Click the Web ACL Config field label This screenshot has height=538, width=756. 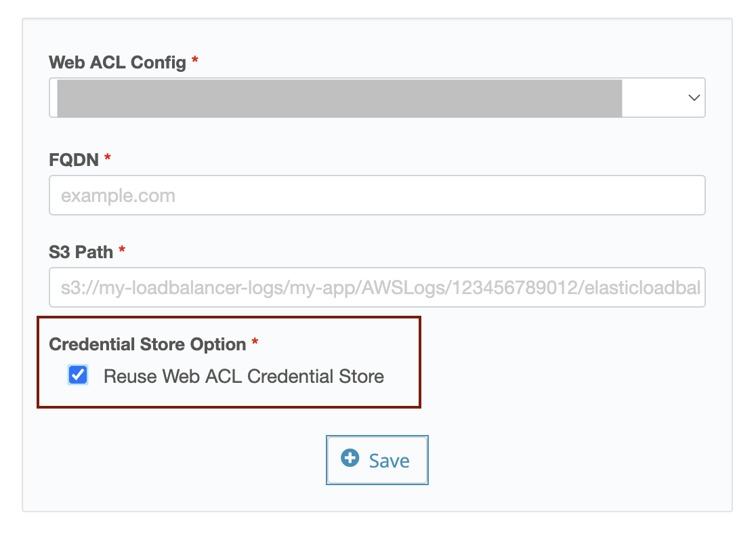tap(118, 62)
